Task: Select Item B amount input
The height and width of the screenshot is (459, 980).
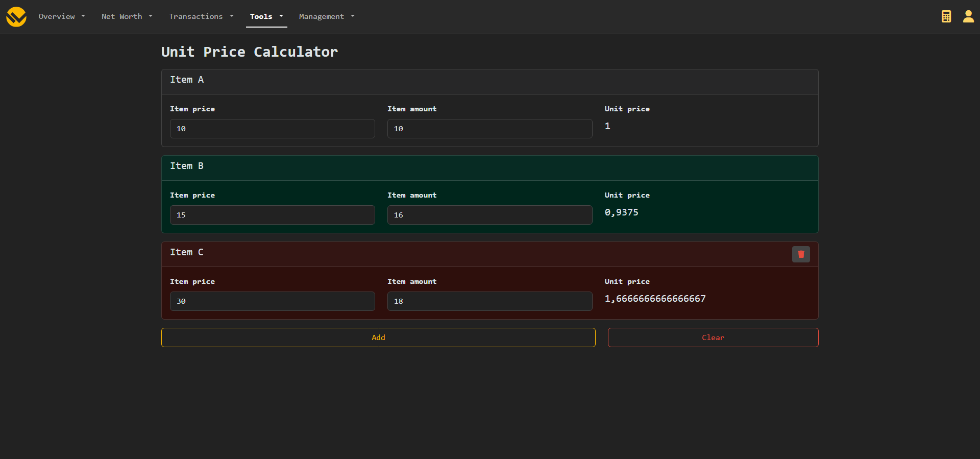Action: pos(489,215)
